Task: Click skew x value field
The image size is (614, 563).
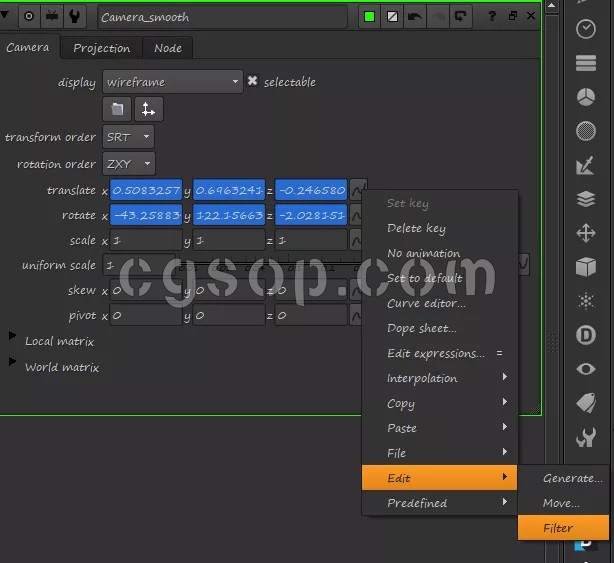Action: coord(146,290)
